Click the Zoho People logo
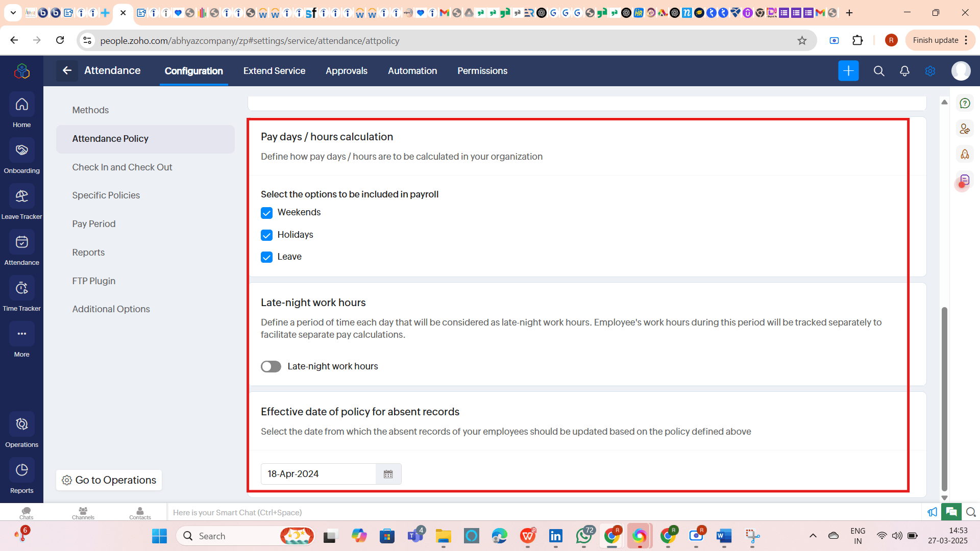This screenshot has width=980, height=551. [21, 71]
